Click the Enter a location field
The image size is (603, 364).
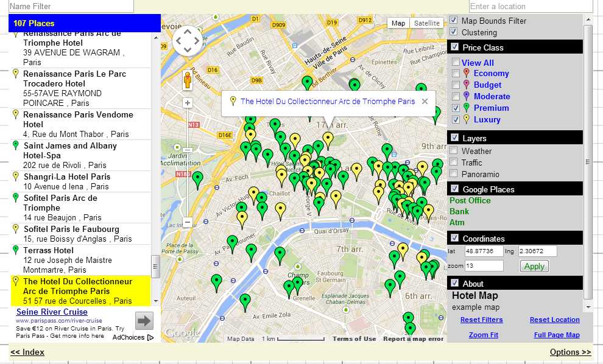tap(531, 6)
